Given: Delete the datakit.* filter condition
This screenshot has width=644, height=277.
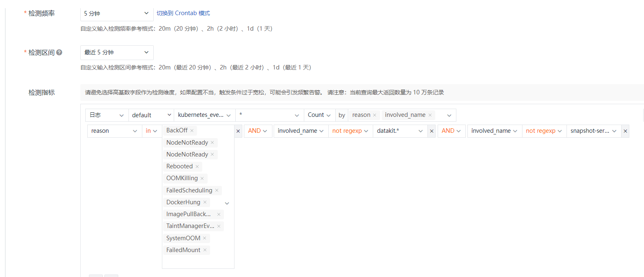Looking at the screenshot, I should coord(432,131).
